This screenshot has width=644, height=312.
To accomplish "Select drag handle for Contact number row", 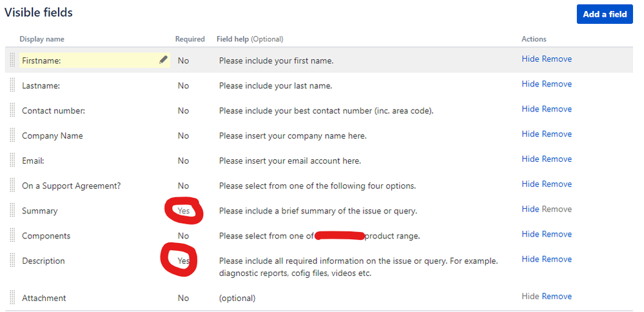I will point(12,110).
